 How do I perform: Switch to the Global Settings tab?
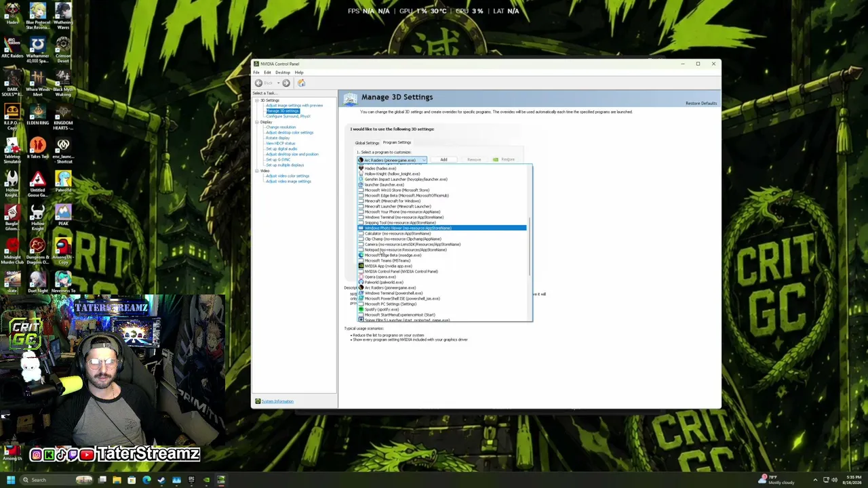coord(367,143)
